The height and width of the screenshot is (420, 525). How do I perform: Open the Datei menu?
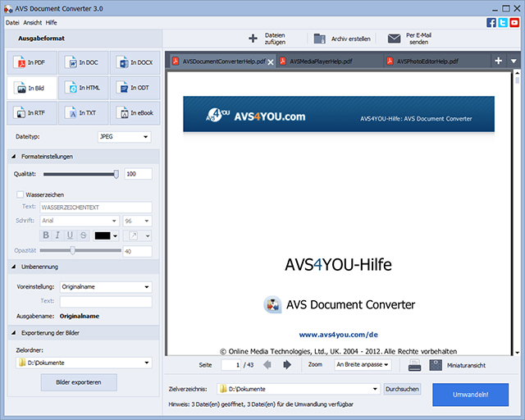pos(12,22)
